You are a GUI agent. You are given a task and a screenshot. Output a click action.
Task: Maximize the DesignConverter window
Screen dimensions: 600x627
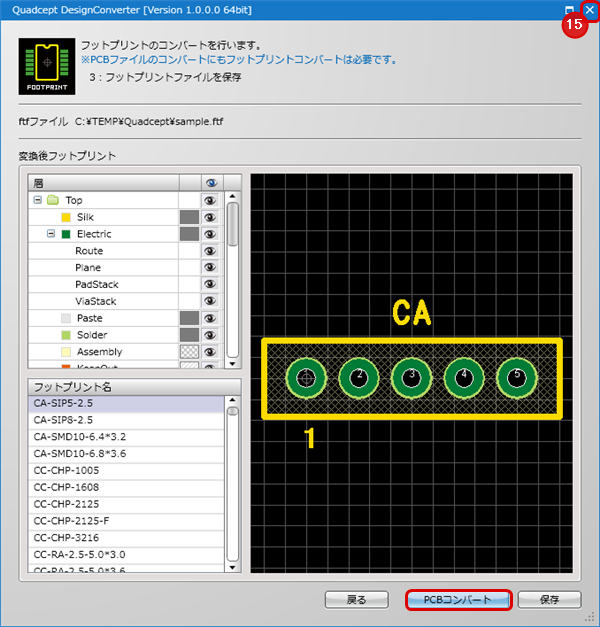click(569, 10)
